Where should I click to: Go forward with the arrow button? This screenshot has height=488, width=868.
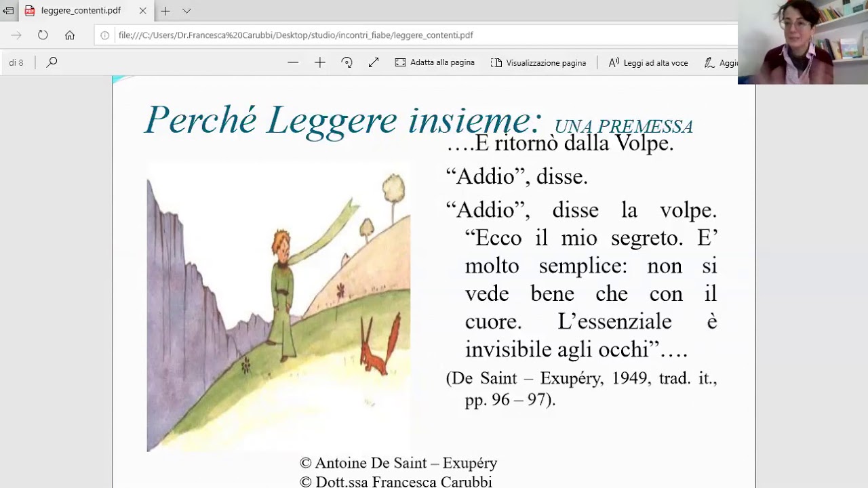tap(16, 35)
